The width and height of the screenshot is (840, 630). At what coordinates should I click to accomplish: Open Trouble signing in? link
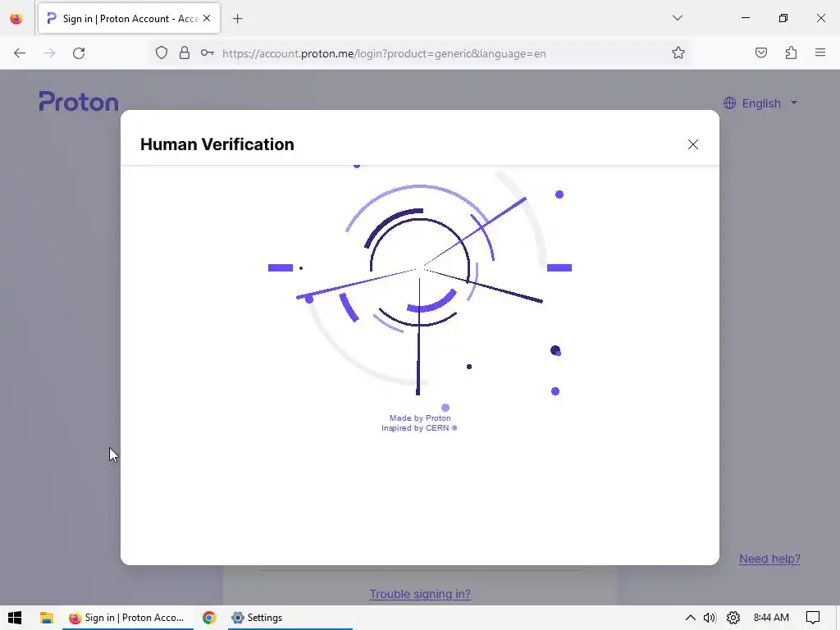[420, 594]
